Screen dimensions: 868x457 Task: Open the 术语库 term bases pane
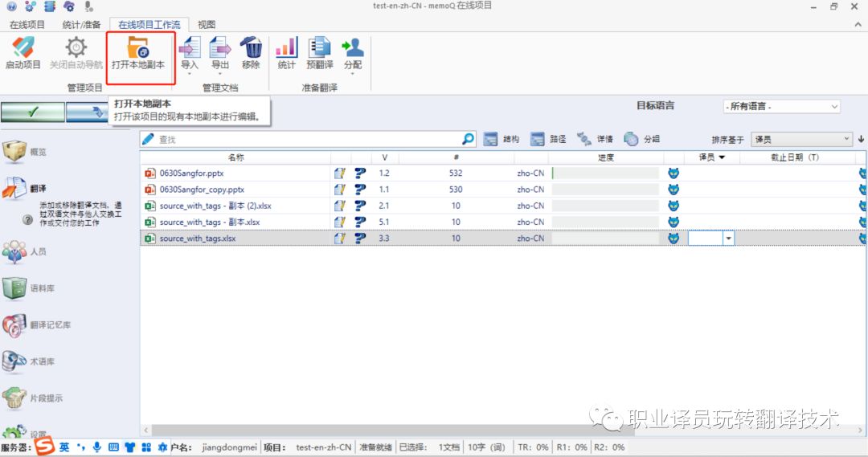[x=29, y=361]
